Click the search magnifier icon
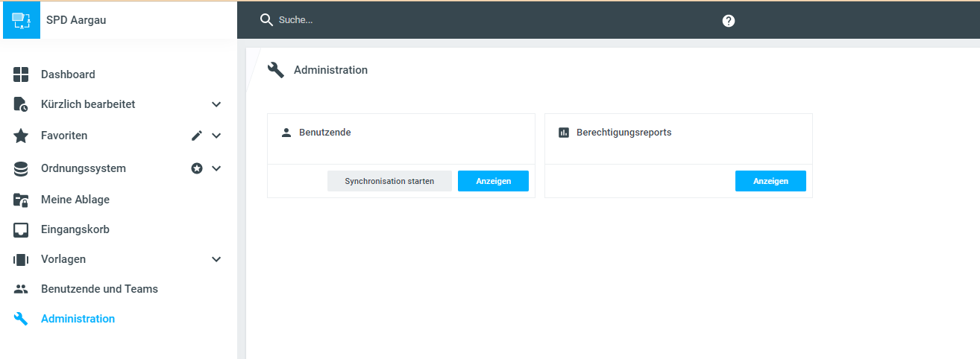 [266, 20]
